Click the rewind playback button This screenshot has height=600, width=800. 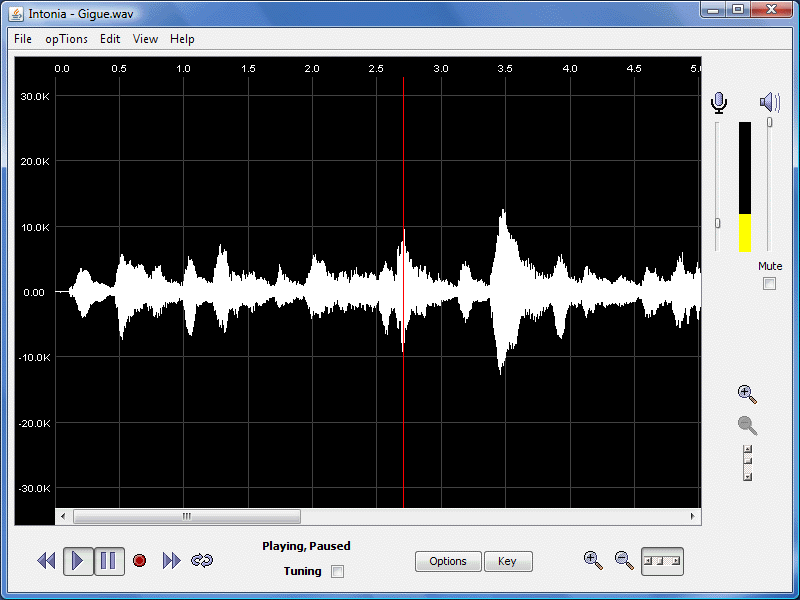pos(46,561)
